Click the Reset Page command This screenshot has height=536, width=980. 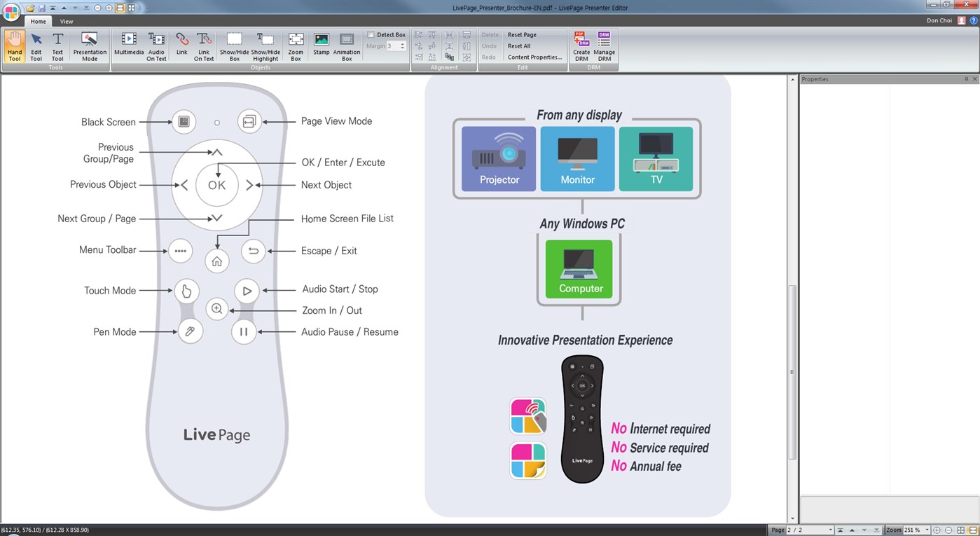[521, 34]
